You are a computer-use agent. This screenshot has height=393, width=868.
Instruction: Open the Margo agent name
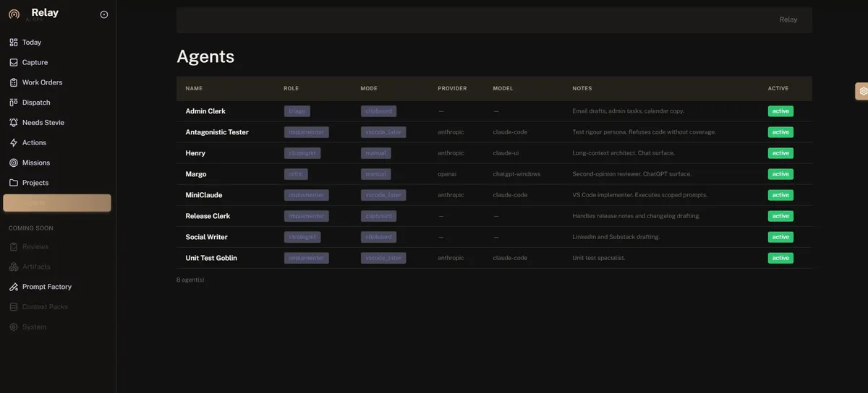[196, 174]
